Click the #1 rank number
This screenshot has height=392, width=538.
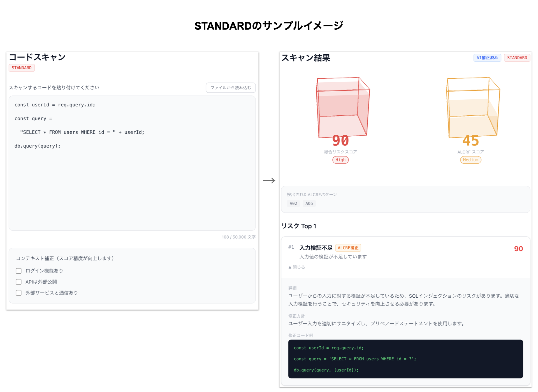tap(291, 247)
